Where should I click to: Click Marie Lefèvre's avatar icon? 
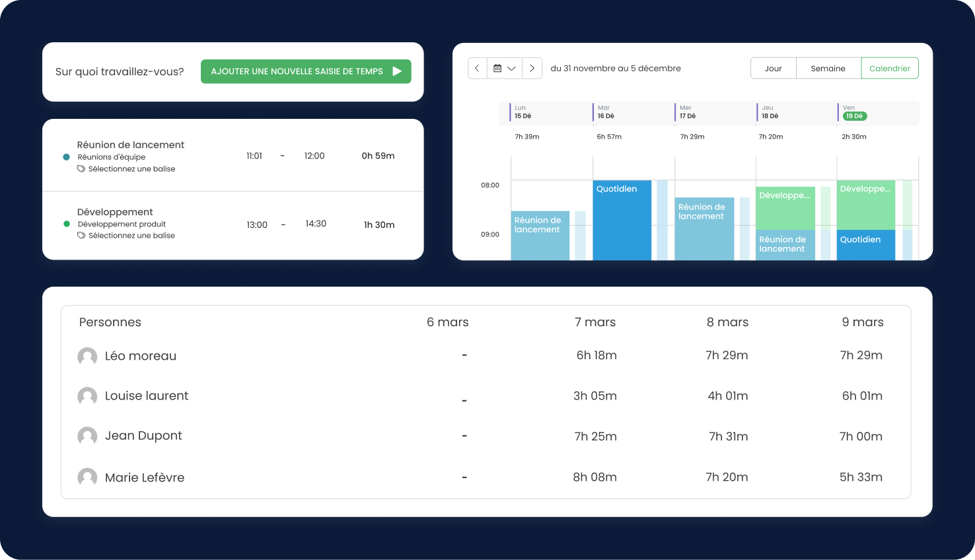coord(87,477)
